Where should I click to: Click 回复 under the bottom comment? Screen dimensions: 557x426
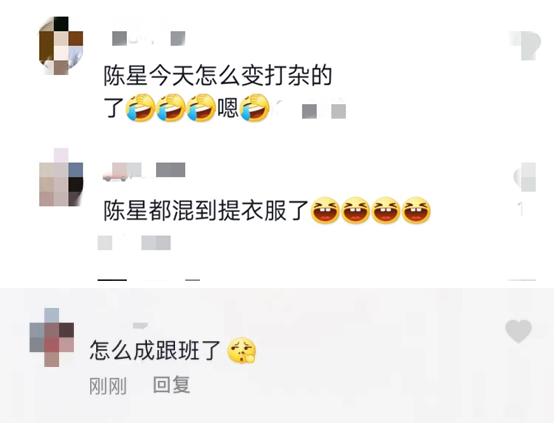click(172, 385)
